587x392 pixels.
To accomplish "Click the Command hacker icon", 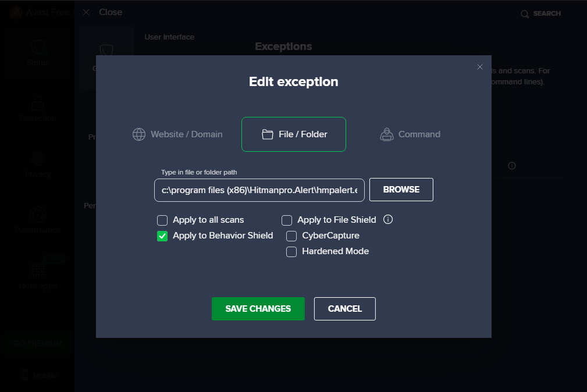I will click(387, 134).
